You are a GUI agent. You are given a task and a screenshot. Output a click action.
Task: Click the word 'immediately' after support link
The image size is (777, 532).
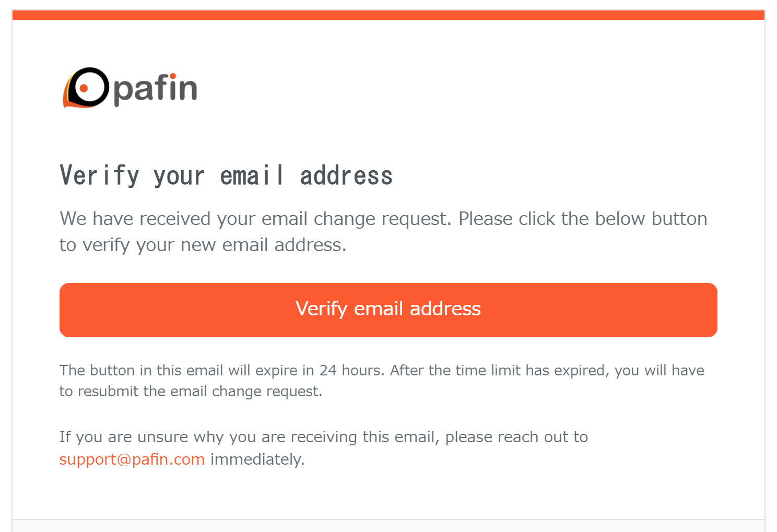pyautogui.click(x=257, y=459)
